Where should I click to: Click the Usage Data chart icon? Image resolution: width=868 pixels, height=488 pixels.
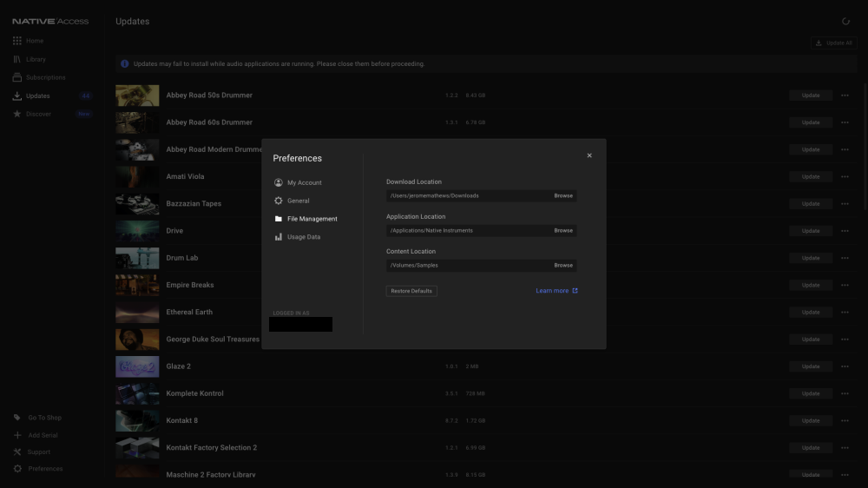279,236
